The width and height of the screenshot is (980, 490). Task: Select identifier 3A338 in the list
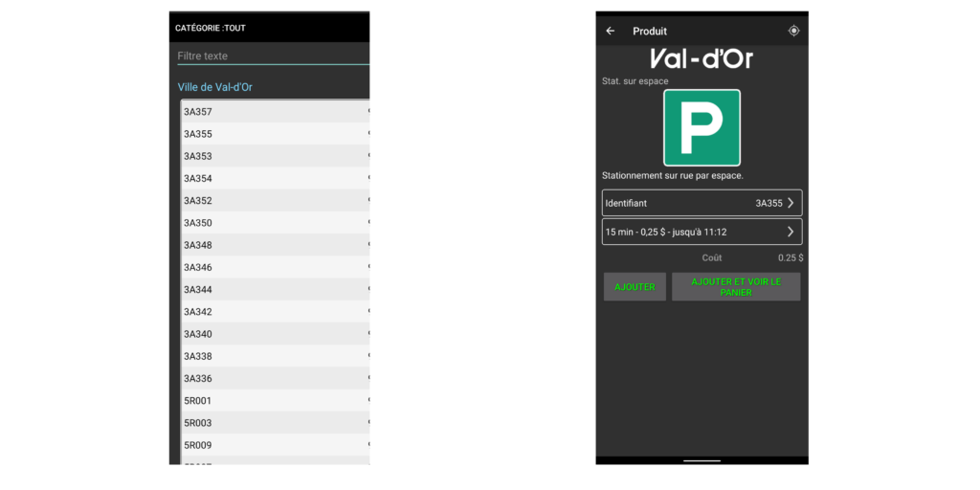pyautogui.click(x=276, y=356)
